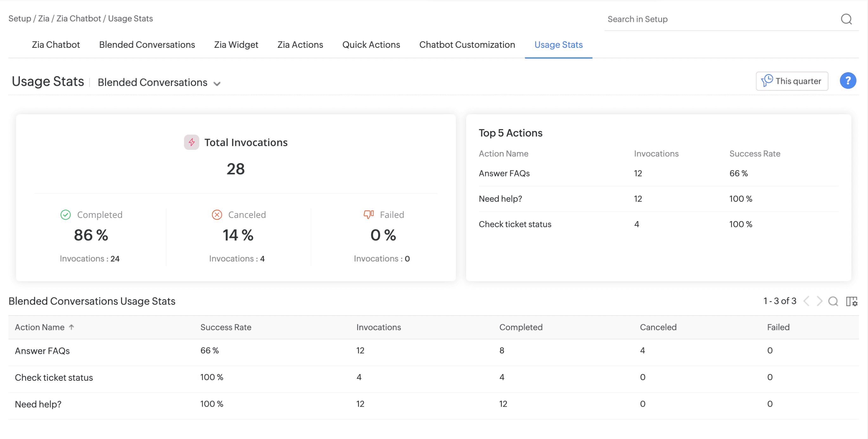Click the Total Invocations lightning icon
This screenshot has width=868, height=439.
[x=191, y=143]
